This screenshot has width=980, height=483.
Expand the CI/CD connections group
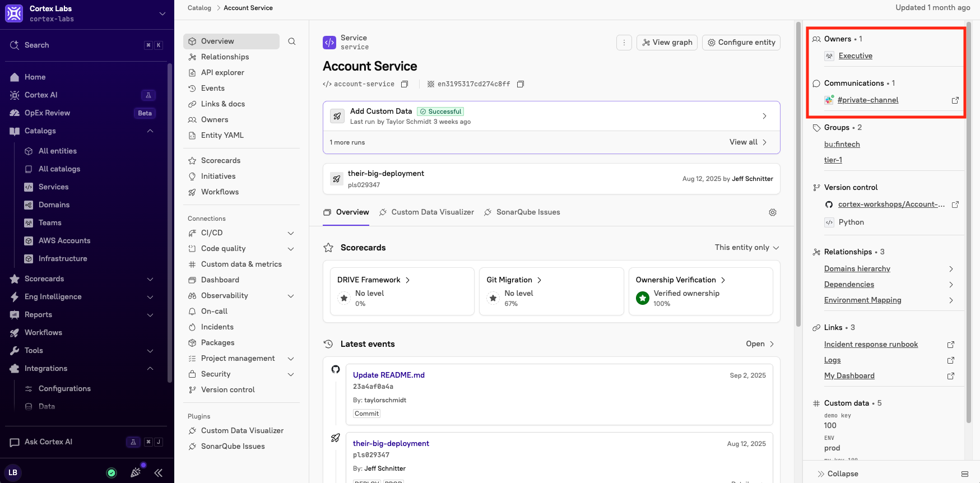point(291,233)
